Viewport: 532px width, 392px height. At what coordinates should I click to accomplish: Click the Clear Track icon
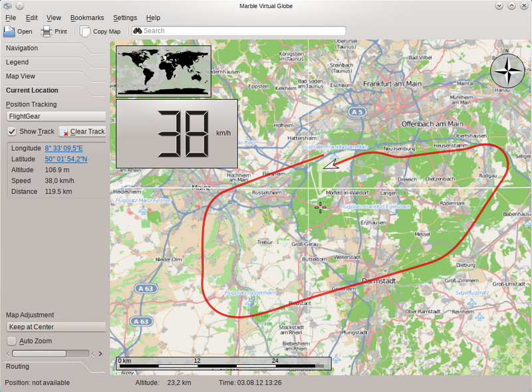[x=64, y=132]
